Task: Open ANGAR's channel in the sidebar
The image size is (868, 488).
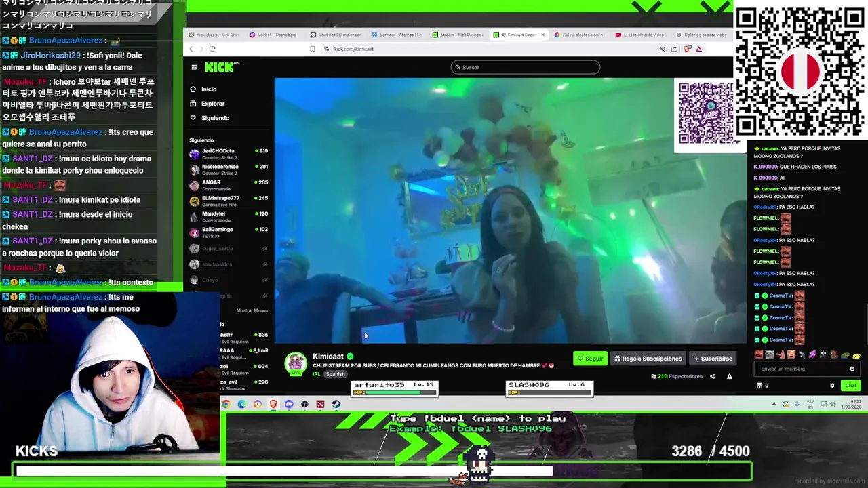Action: coord(229,185)
